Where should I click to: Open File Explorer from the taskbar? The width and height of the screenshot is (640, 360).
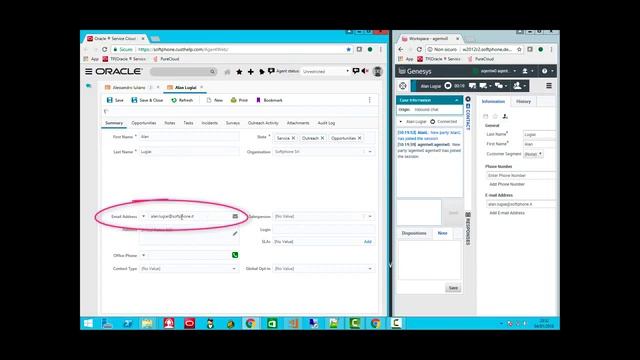147,323
